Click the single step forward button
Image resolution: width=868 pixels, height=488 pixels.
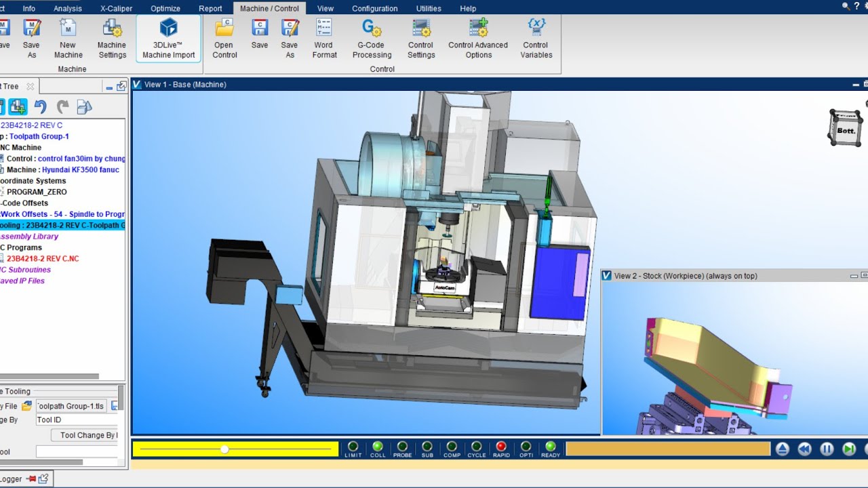click(849, 449)
